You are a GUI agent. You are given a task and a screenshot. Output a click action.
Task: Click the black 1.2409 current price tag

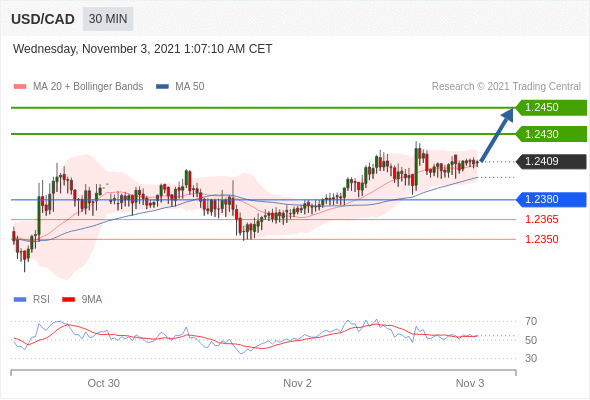pos(551,161)
